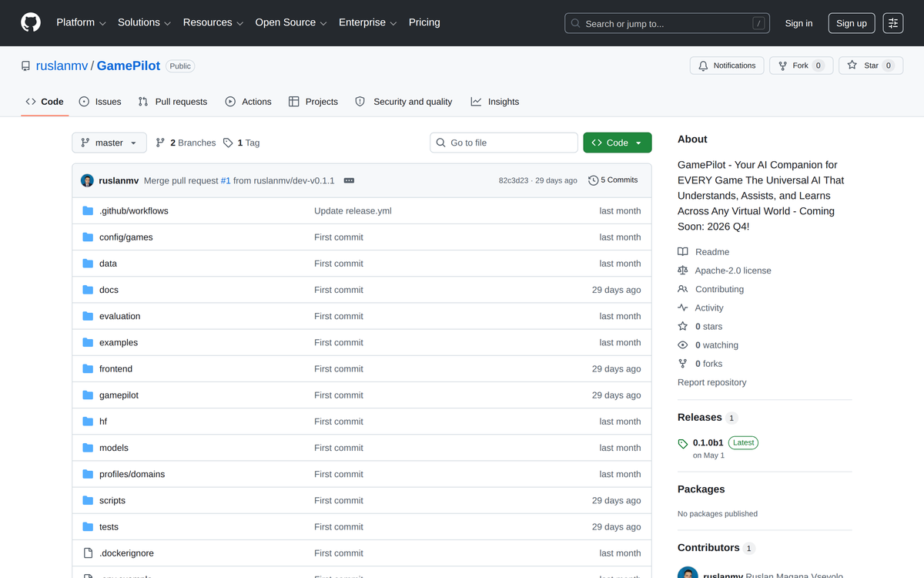
Task: Open the ruslanmv owner link
Action: tap(62, 66)
